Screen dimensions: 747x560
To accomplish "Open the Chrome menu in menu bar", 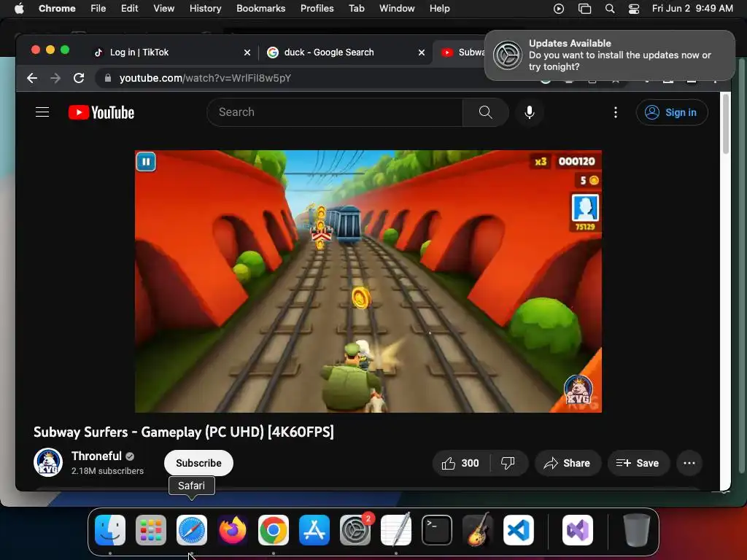I will [x=57, y=9].
